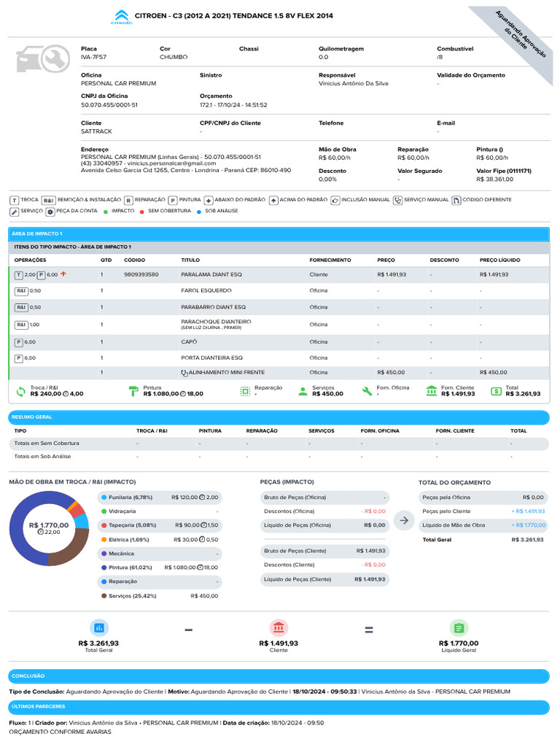Viewport: 560px width, 747px height.
Task: Click the Troca / R&I green cycle icon
Action: point(20,391)
